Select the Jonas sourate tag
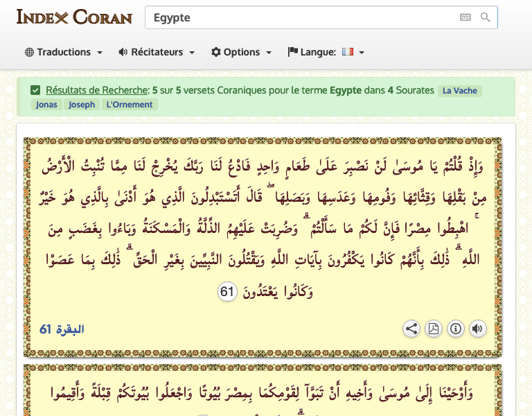The image size is (532, 416). [46, 105]
